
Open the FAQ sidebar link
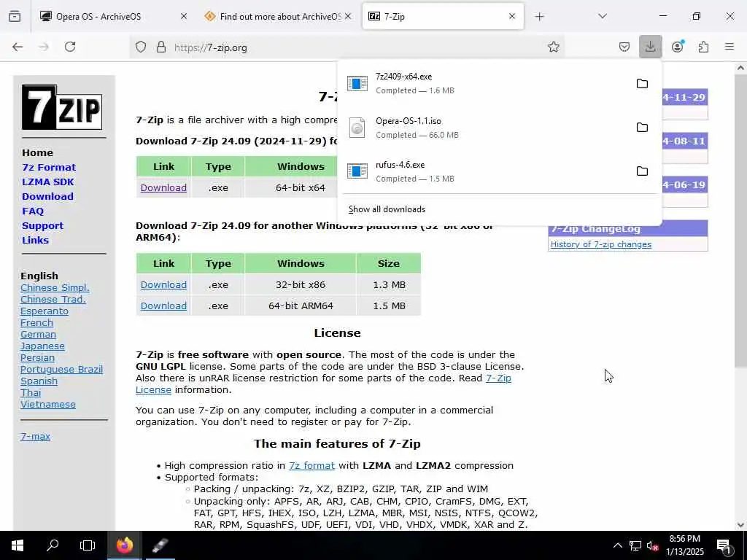coord(33,211)
